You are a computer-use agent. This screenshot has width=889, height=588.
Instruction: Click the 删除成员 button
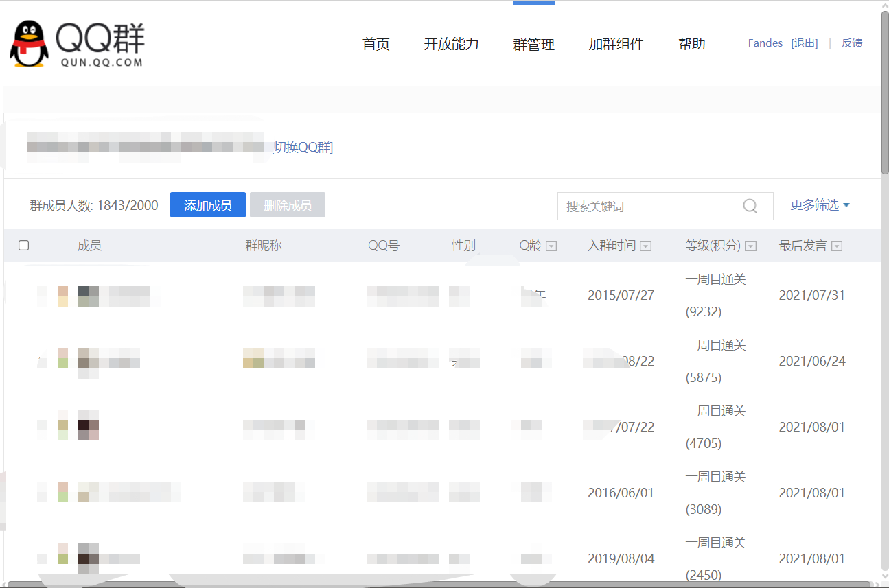[287, 204]
